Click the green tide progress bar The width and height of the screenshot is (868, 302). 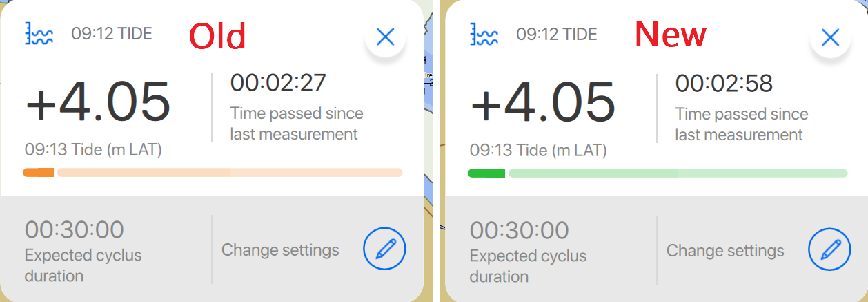(x=658, y=172)
